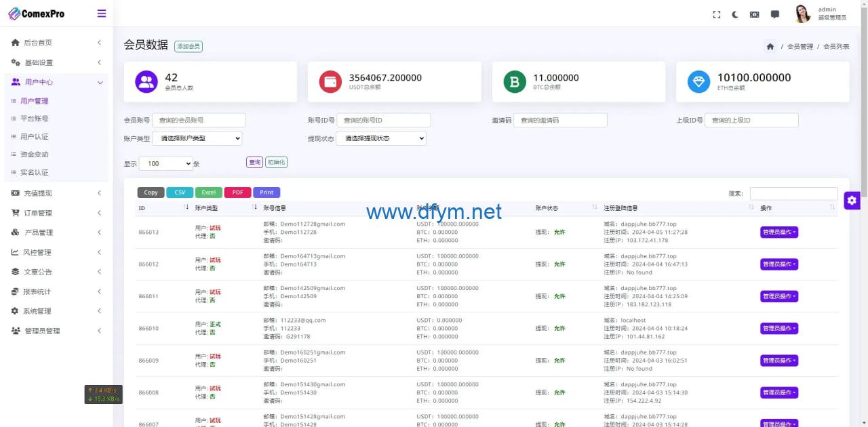Open the admin avatar profile
This screenshot has height=427, width=868.
pos(803,14)
